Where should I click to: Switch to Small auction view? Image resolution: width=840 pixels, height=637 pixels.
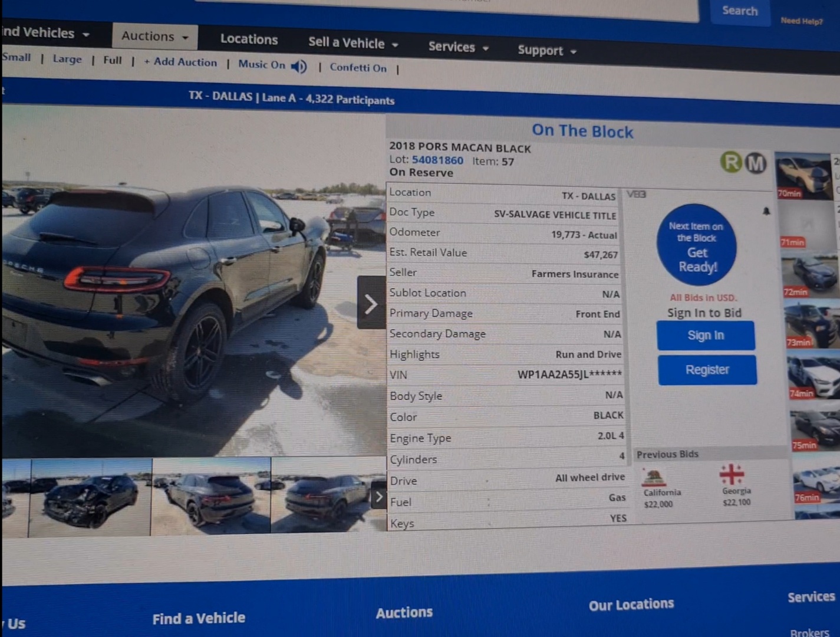(17, 57)
